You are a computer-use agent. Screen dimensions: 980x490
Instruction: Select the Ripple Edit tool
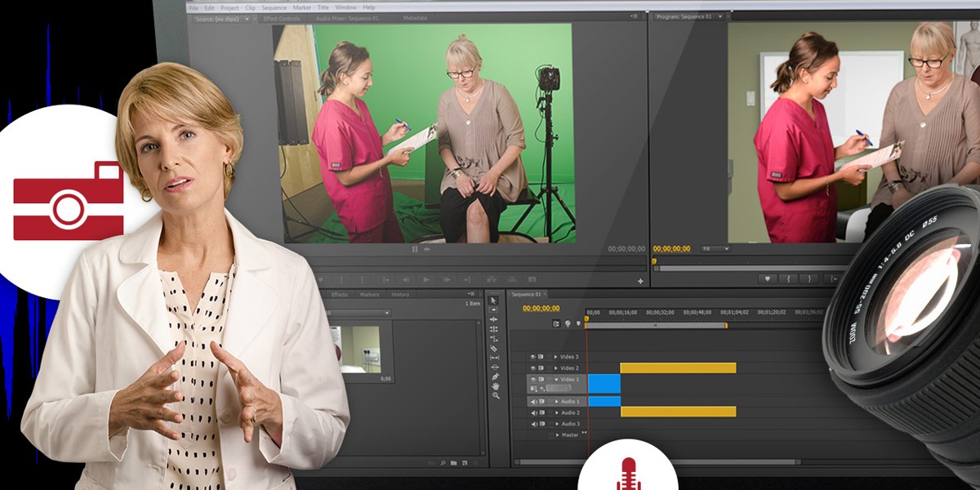[x=494, y=319]
